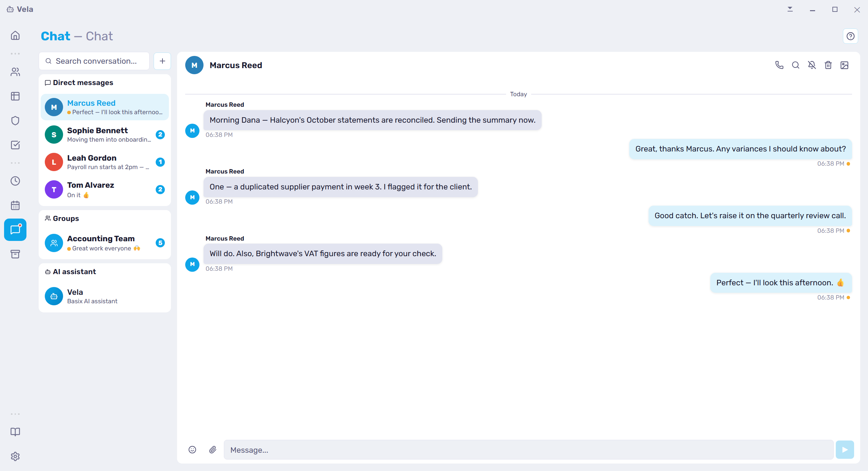
Task: Open the Contacts people icon in sidebar
Action: pos(15,72)
